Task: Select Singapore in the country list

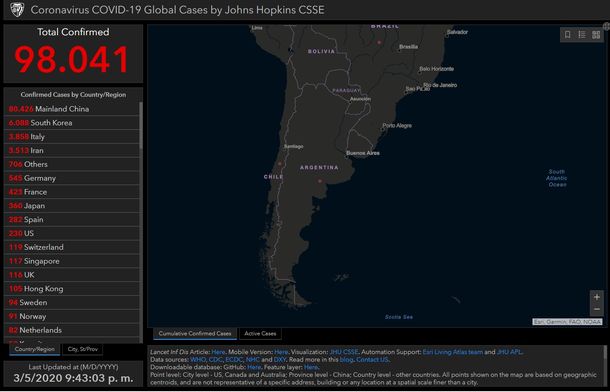Action: coord(71,261)
